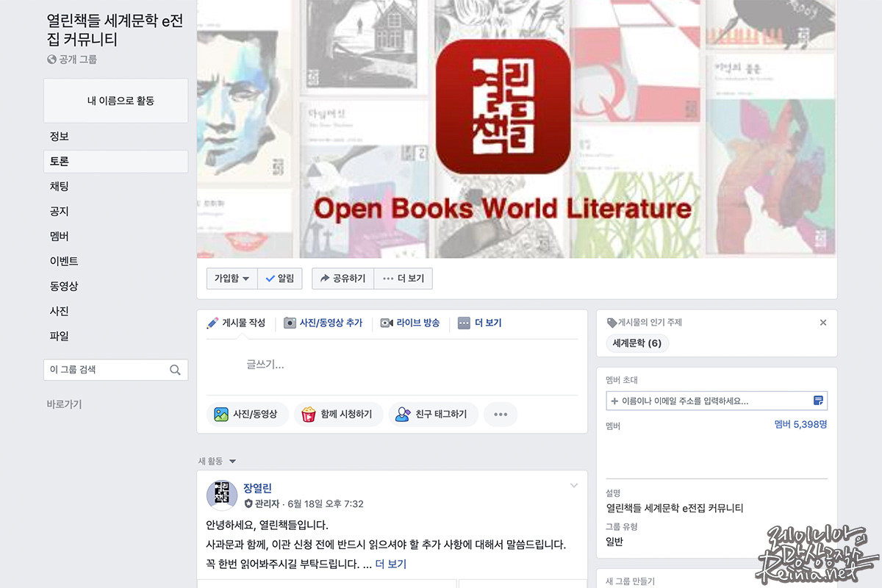Click the video camera icon beside 라이브 방송

[x=387, y=323]
